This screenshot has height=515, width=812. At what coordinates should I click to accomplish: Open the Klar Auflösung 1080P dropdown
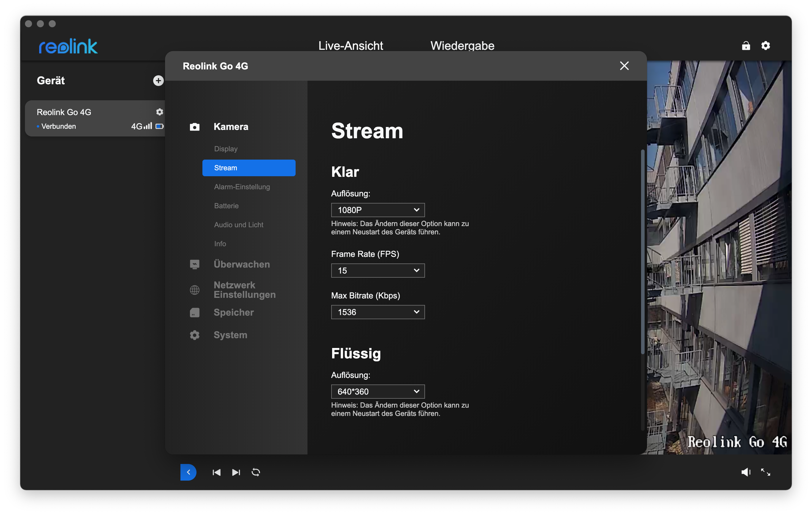[378, 210]
